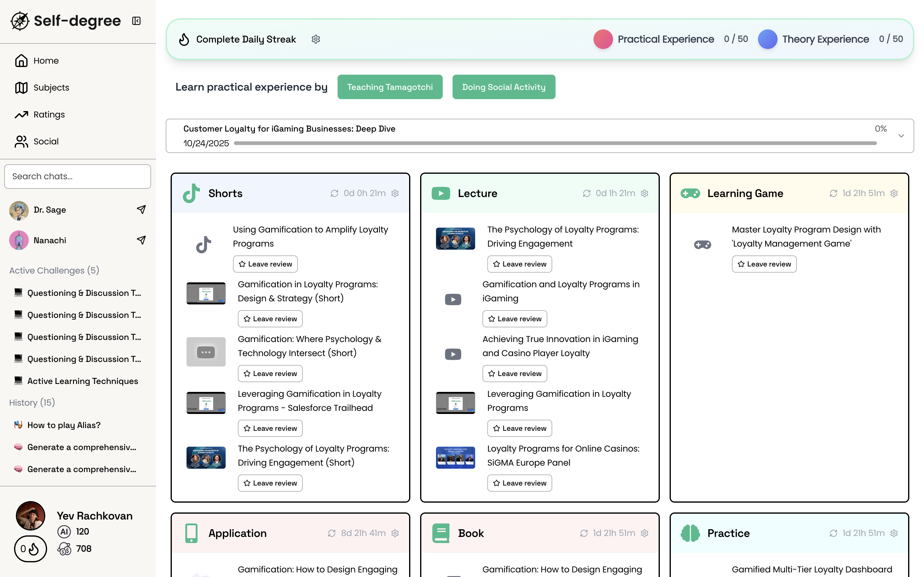Click the Search chats field
Screen dimensions: 924x577
pos(77,176)
